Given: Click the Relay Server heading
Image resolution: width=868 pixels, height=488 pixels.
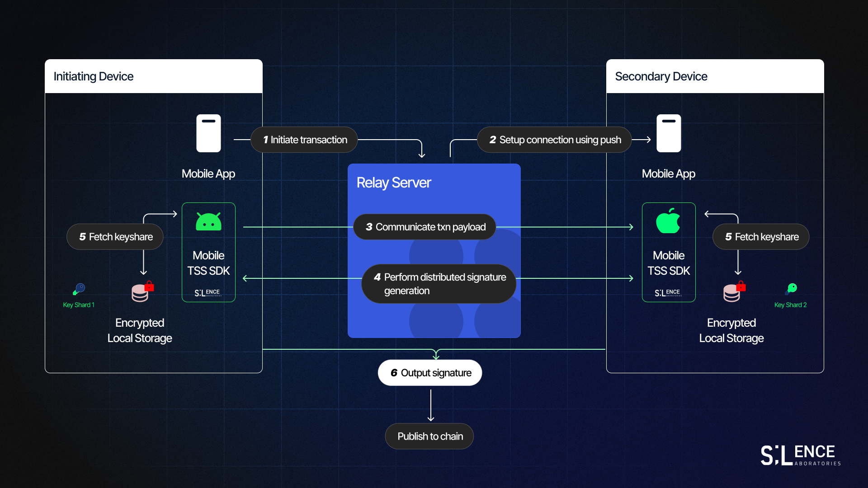Looking at the screenshot, I should coord(393,183).
